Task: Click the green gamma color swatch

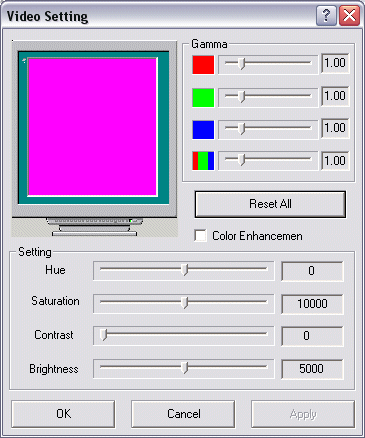Action: (203, 97)
